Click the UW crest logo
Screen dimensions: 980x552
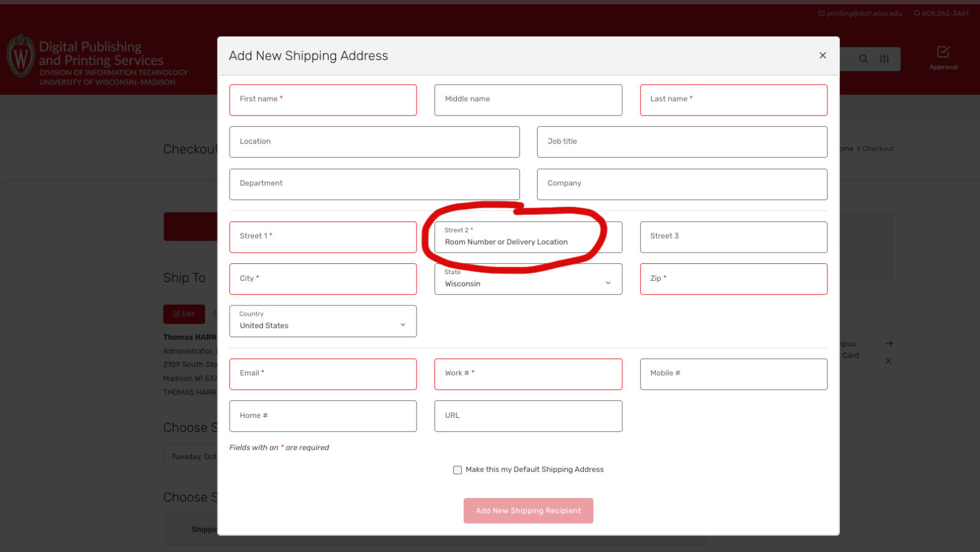tap(21, 56)
